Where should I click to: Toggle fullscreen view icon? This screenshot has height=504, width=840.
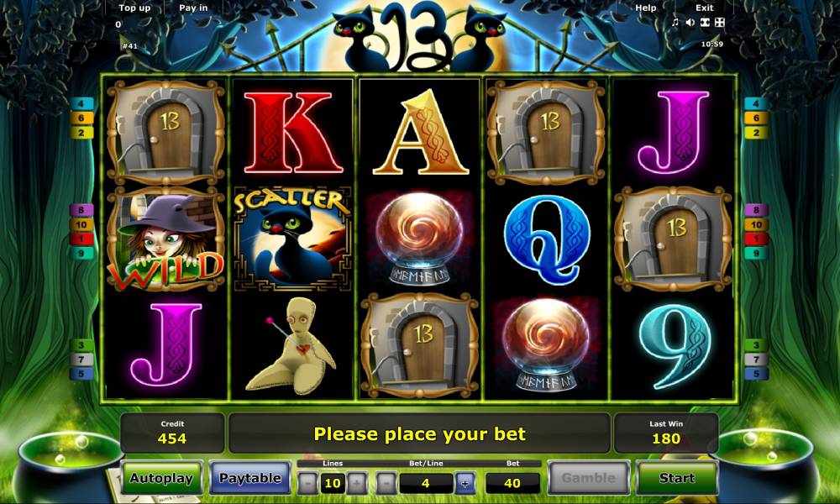pos(705,22)
